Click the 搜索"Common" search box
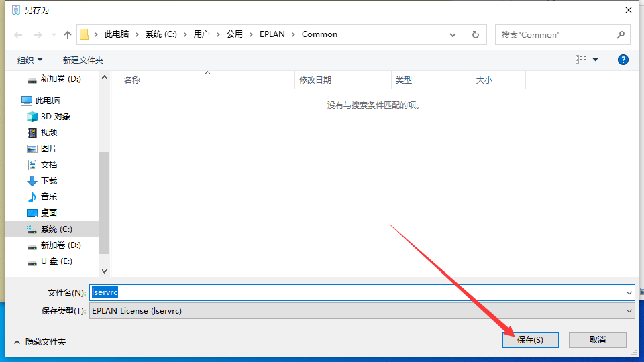Viewport: 644px width, 362px height. (x=557, y=34)
